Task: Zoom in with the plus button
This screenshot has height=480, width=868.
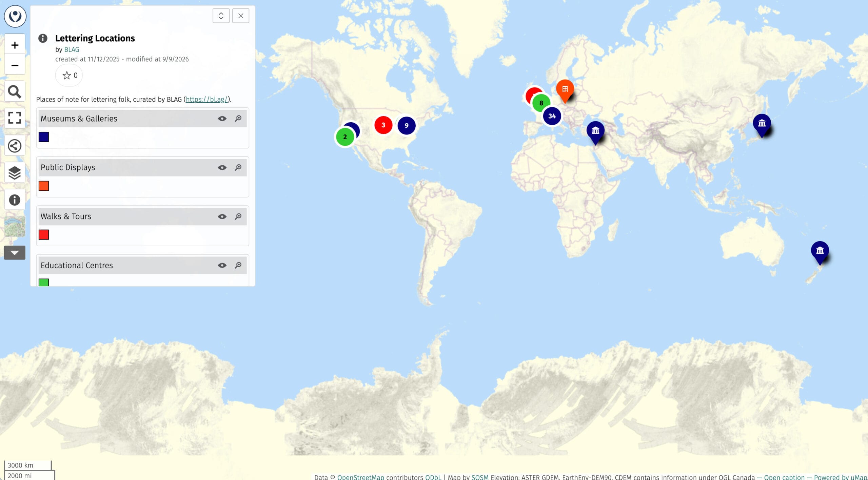Action: [15, 44]
